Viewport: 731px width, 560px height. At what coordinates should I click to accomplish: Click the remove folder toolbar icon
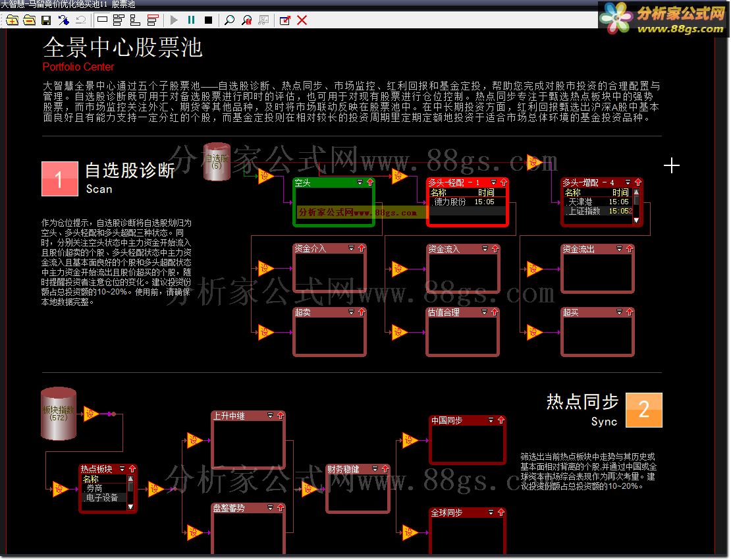pos(30,20)
